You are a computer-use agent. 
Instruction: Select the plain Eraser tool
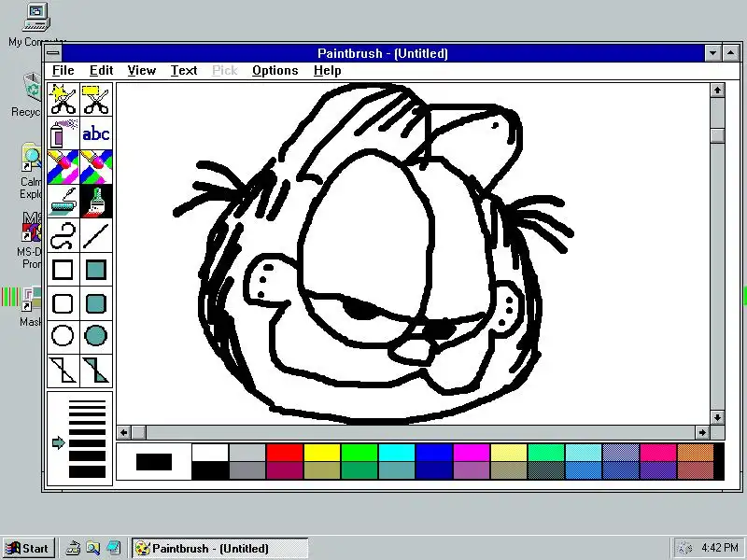pos(96,167)
